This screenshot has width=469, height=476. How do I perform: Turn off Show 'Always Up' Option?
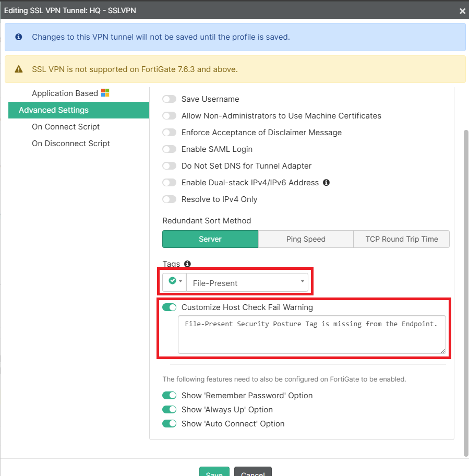pos(170,410)
